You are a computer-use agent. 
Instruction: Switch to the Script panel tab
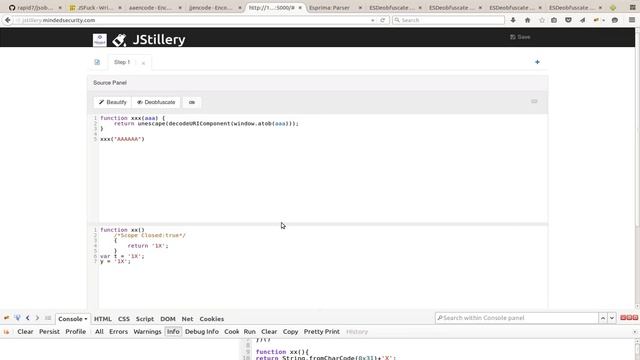[x=145, y=319]
